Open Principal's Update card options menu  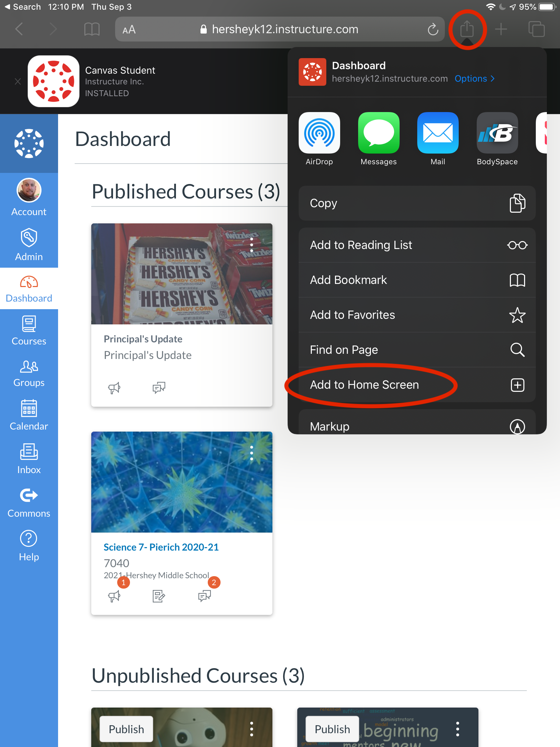252,245
